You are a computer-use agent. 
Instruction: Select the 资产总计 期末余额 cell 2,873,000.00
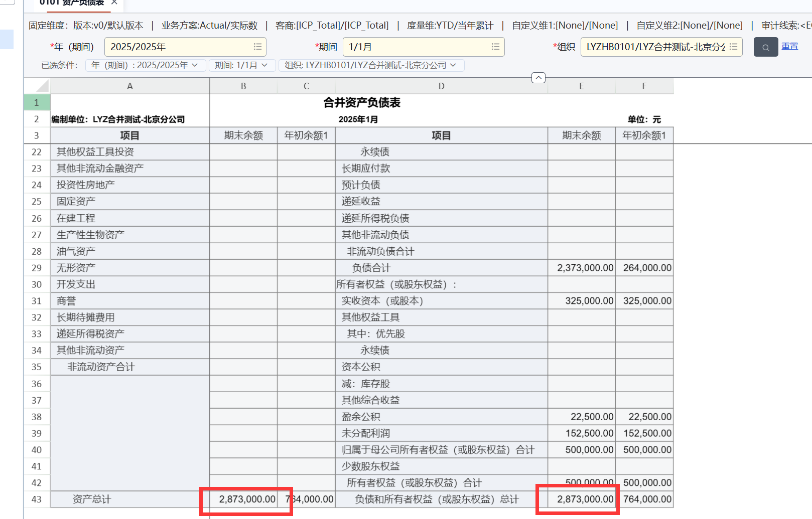click(244, 499)
